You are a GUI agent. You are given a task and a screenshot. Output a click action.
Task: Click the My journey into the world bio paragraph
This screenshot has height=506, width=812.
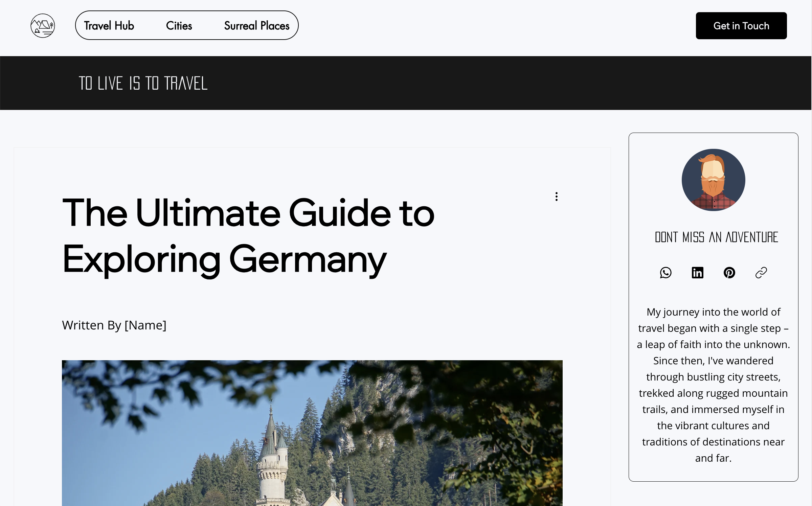pyautogui.click(x=713, y=385)
